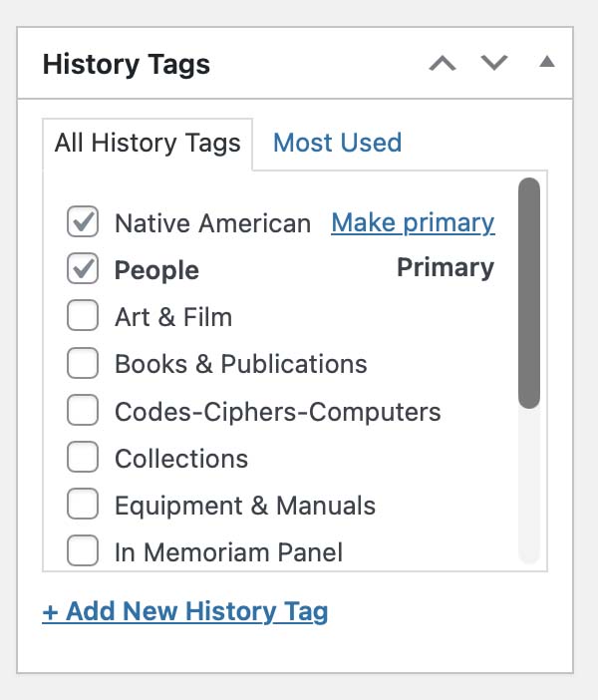Screen dimensions: 598x700
Task: Move History Tags panel down
Action: click(494, 64)
